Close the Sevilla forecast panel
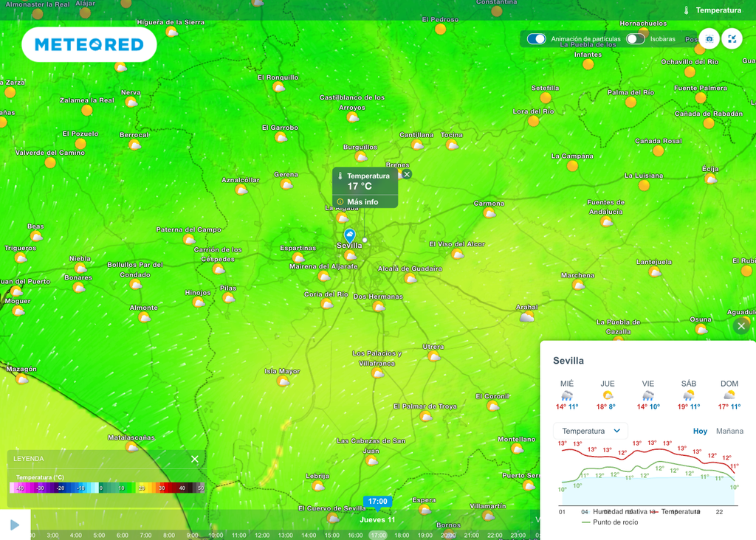 pyautogui.click(x=741, y=326)
